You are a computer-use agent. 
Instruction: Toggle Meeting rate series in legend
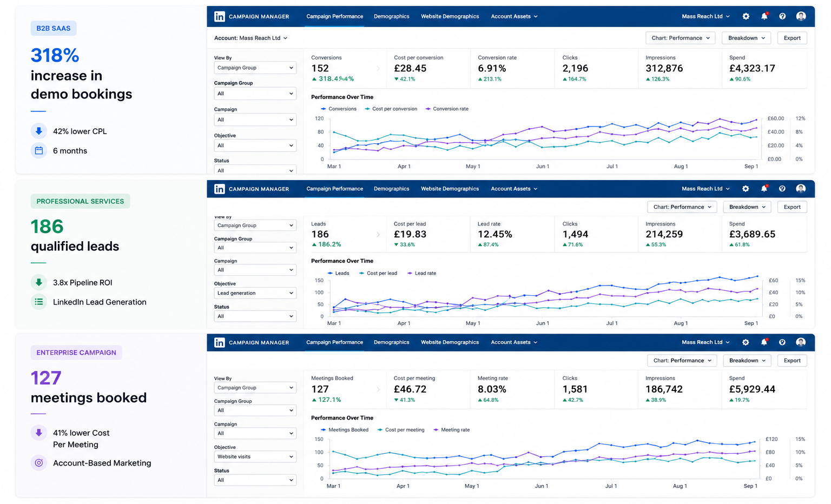(x=451, y=430)
